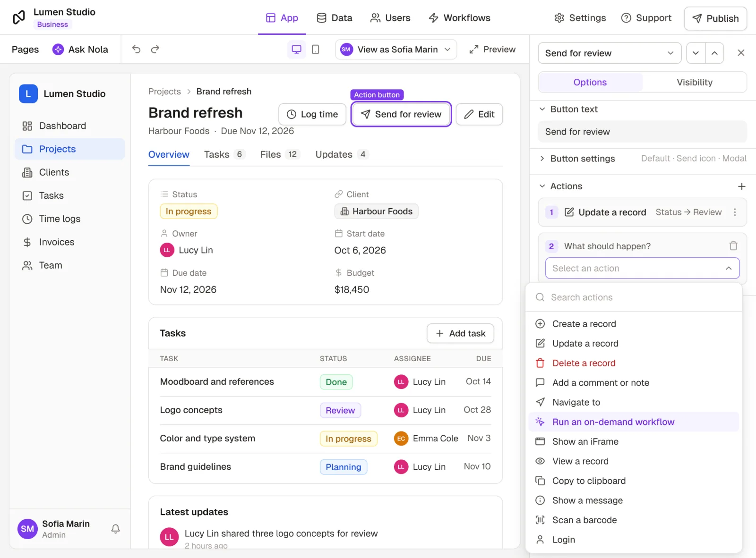
Task: Switch to mobile preview device icon
Action: pyautogui.click(x=316, y=49)
